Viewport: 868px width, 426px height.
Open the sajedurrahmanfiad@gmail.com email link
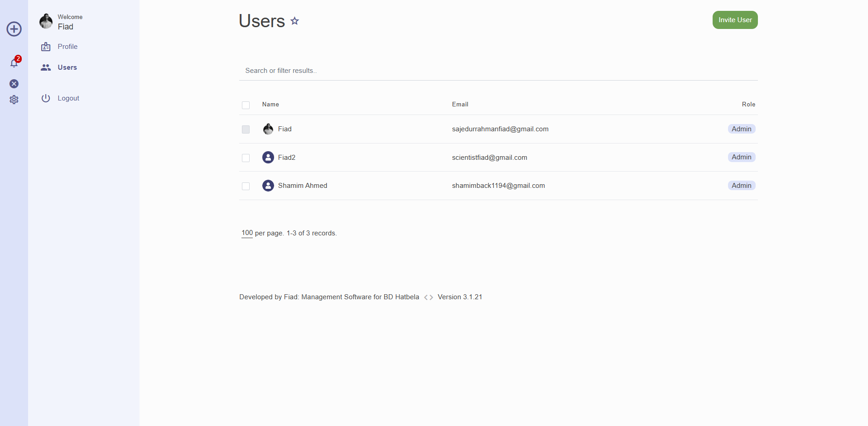coord(500,129)
